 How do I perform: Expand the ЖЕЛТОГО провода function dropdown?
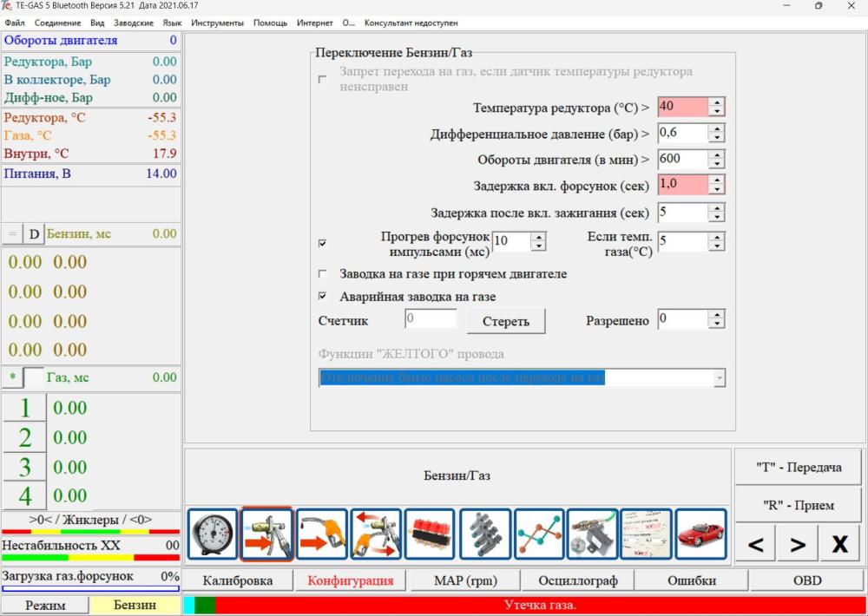click(719, 378)
